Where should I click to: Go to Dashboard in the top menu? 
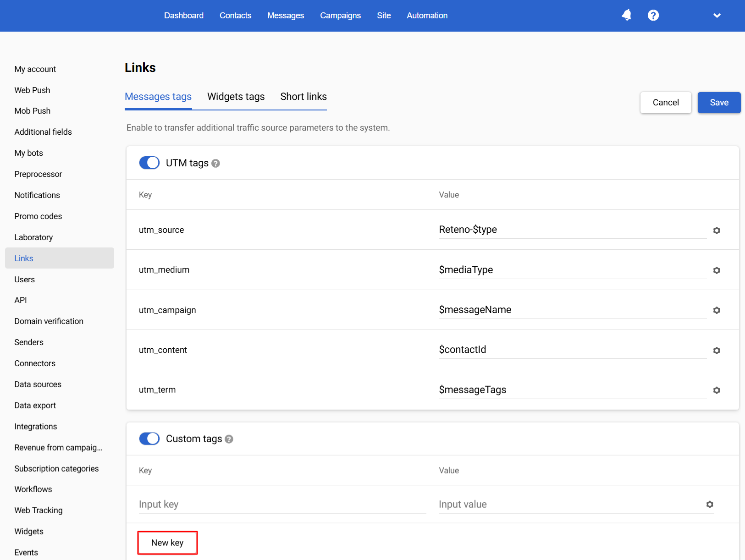184,16
